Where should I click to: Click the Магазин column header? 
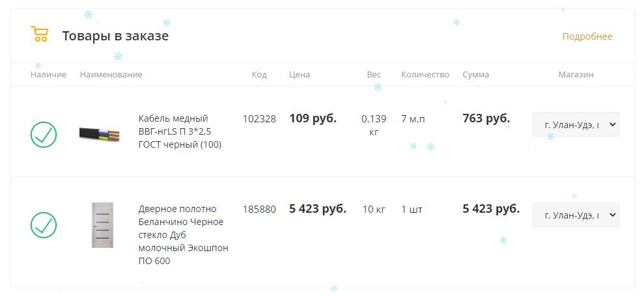click(x=576, y=75)
